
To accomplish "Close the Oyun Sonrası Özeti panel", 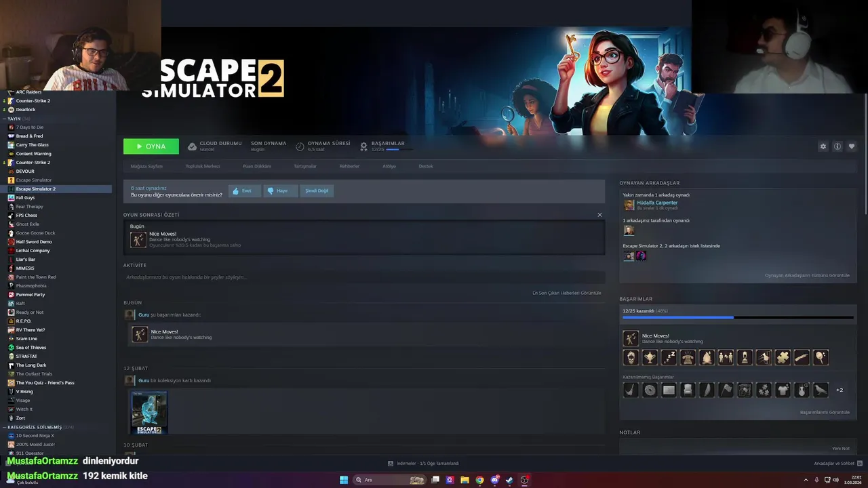I will (x=599, y=215).
